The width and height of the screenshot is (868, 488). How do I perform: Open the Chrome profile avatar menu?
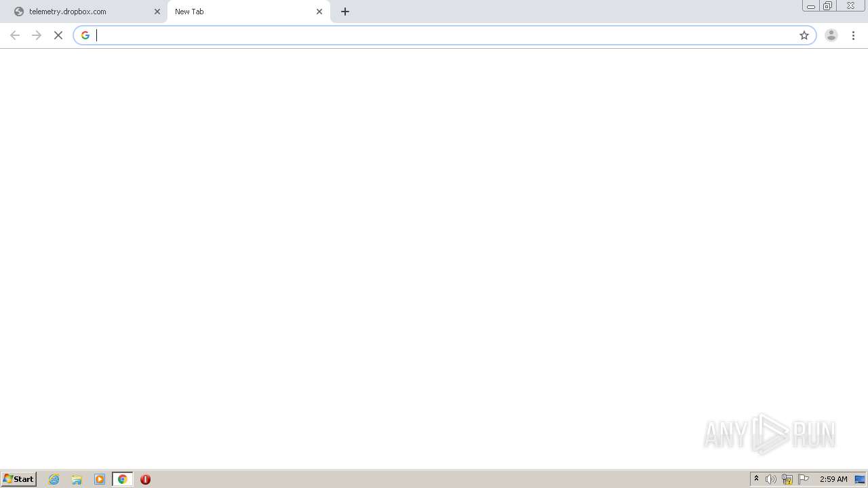tap(831, 35)
